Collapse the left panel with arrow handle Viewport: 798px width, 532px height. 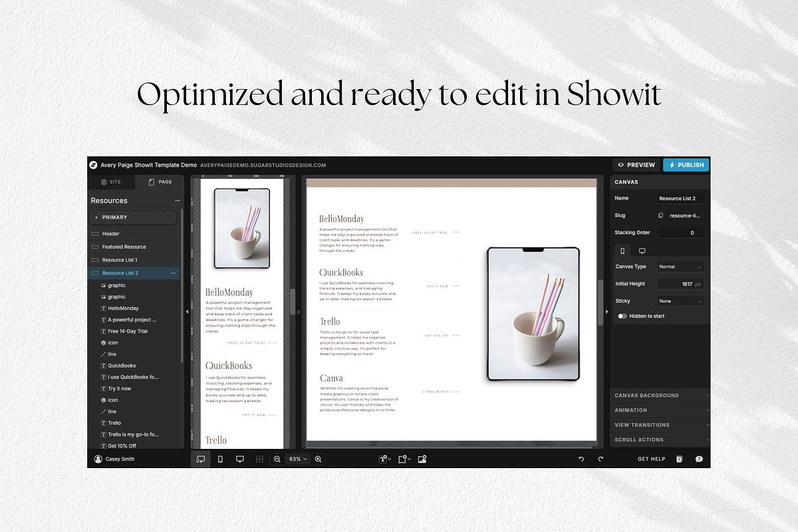(x=187, y=311)
